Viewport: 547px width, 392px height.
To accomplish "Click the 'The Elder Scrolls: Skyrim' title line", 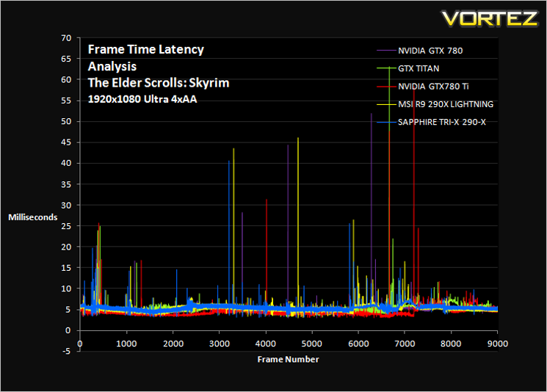I will (159, 83).
